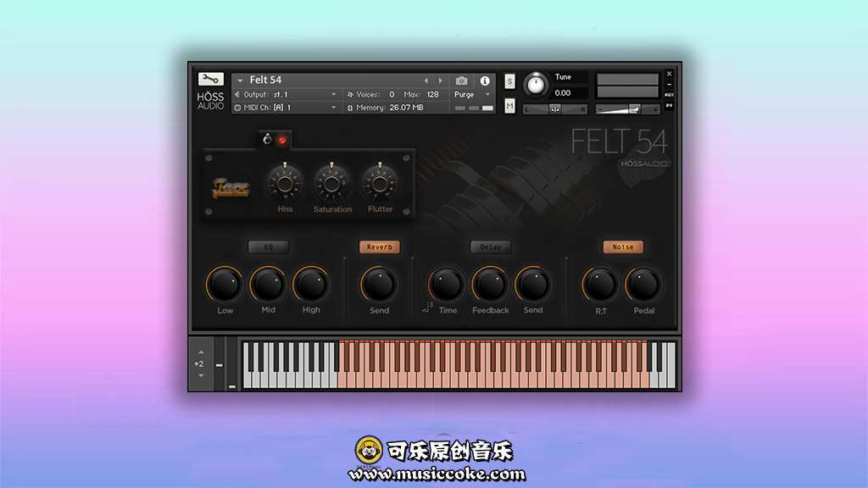
Task: Open the Felt 54 instrument name dropdown
Action: 240,80
